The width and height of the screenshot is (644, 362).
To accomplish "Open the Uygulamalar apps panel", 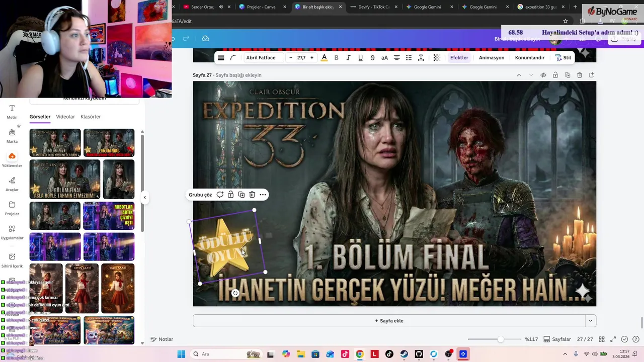I will 12,232.
